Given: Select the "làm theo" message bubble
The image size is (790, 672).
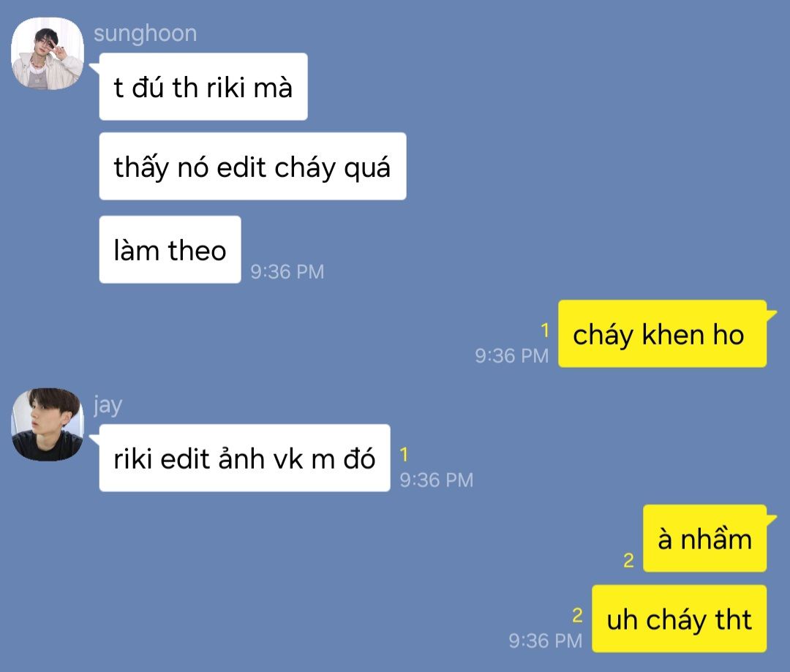Looking at the screenshot, I should 170,249.
